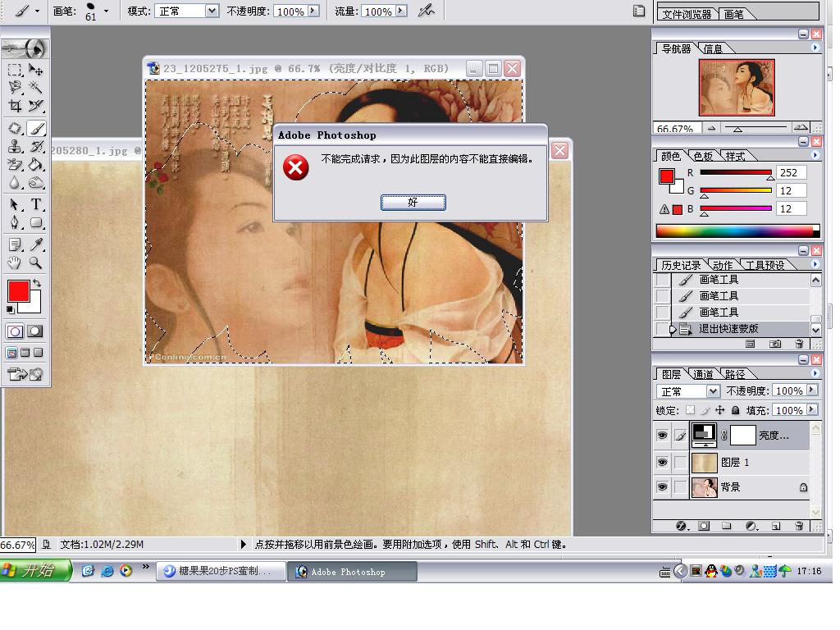Open the 流量 slider arrow
The height and width of the screenshot is (630, 840).
click(x=400, y=11)
